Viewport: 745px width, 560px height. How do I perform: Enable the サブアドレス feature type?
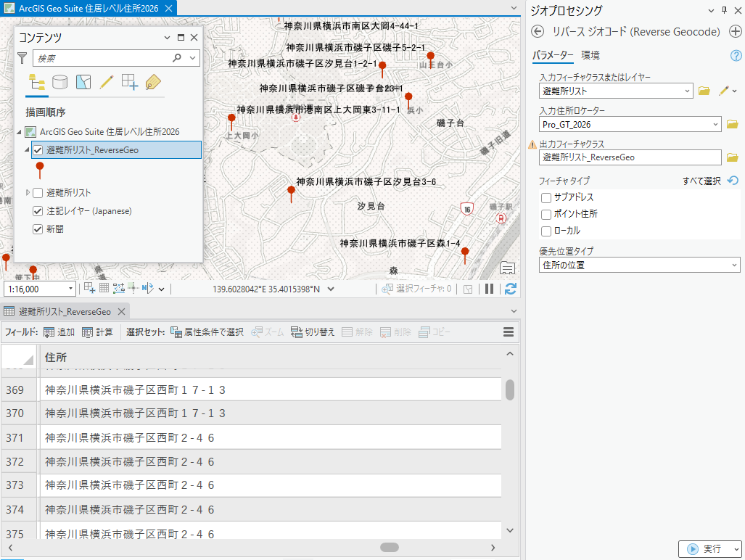[x=546, y=197]
